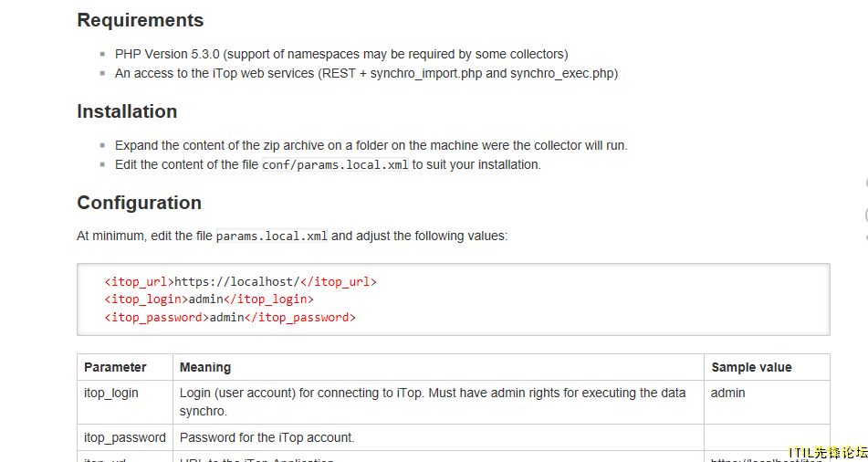Image resolution: width=868 pixels, height=462 pixels.
Task: Select the conf/params.local.xml inline code
Action: click(335, 165)
